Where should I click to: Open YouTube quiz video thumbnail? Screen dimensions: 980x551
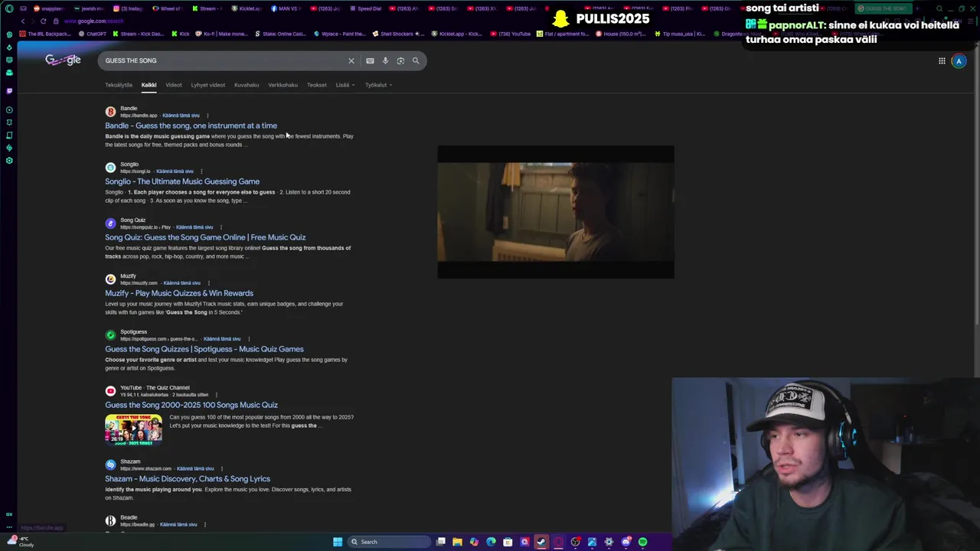(x=133, y=429)
